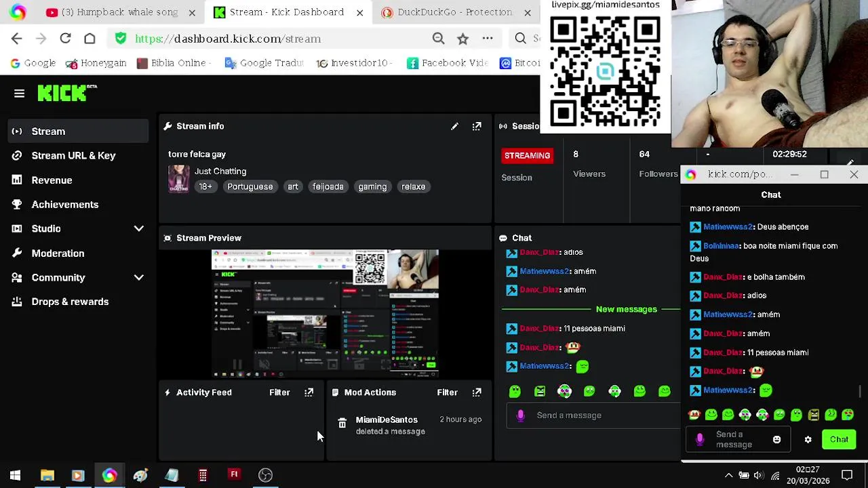Bookmark this page with the star icon

click(462, 39)
